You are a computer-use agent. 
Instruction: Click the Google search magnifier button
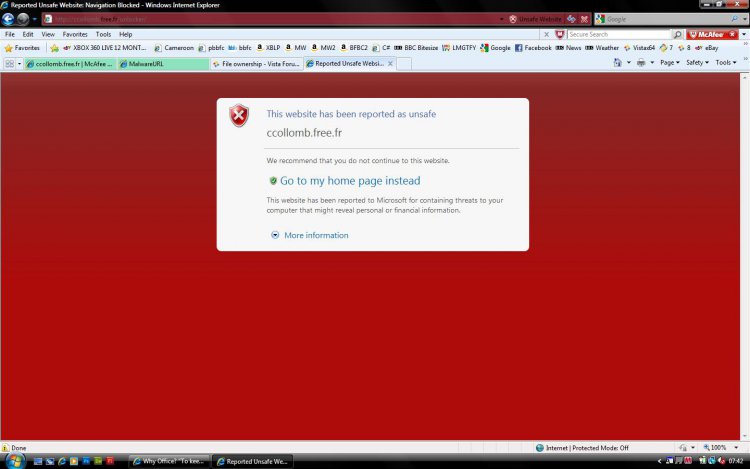(x=734, y=19)
